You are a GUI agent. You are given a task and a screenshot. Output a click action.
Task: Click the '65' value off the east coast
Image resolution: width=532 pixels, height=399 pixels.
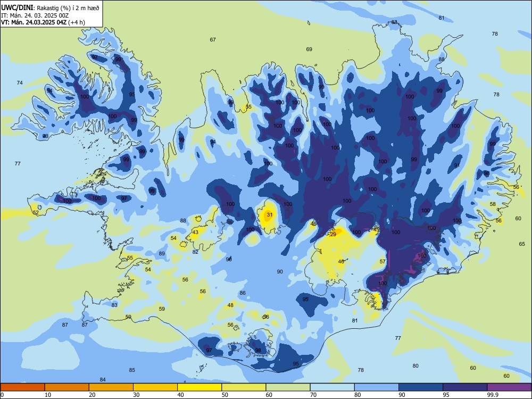[x=522, y=244]
